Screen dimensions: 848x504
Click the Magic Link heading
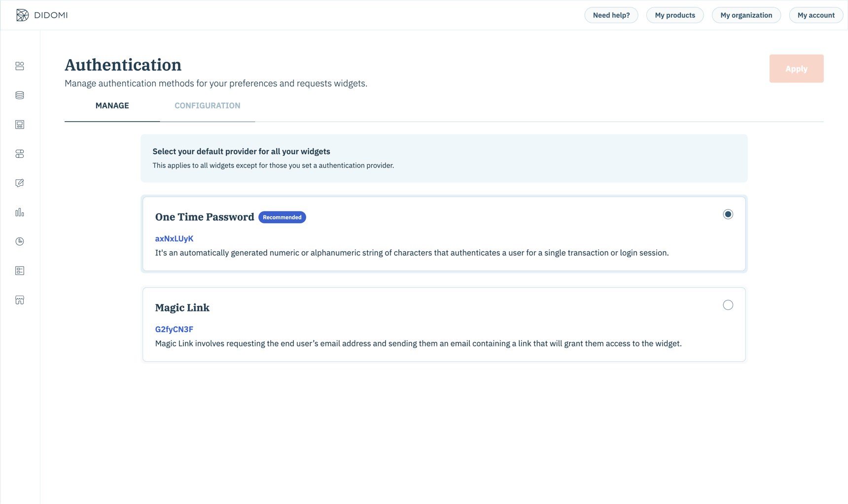coord(182,308)
